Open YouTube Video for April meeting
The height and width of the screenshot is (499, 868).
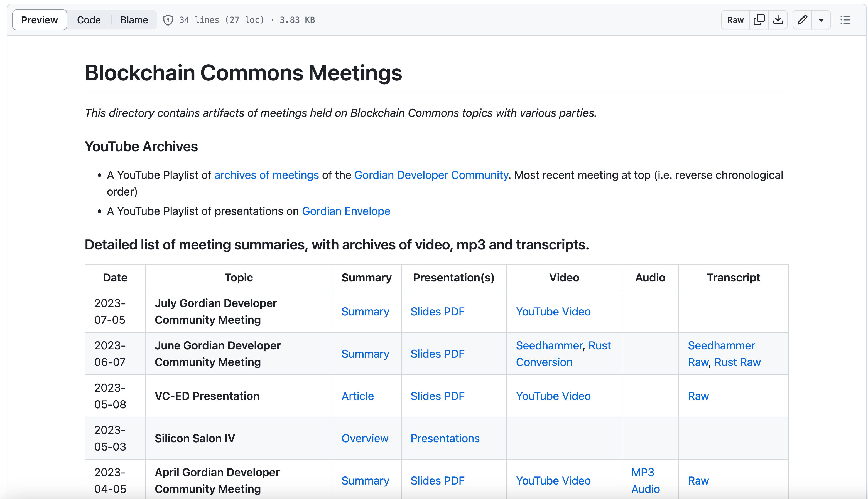[553, 480]
